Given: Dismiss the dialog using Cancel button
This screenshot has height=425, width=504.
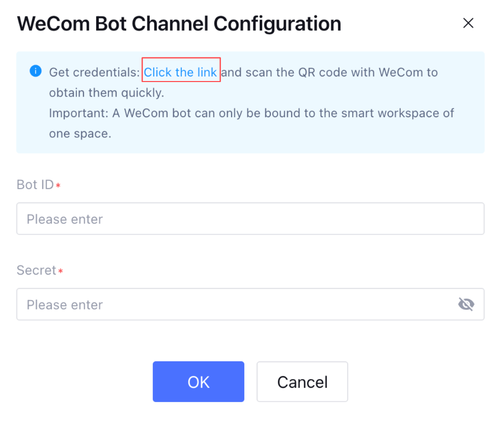Looking at the screenshot, I should click(302, 382).
